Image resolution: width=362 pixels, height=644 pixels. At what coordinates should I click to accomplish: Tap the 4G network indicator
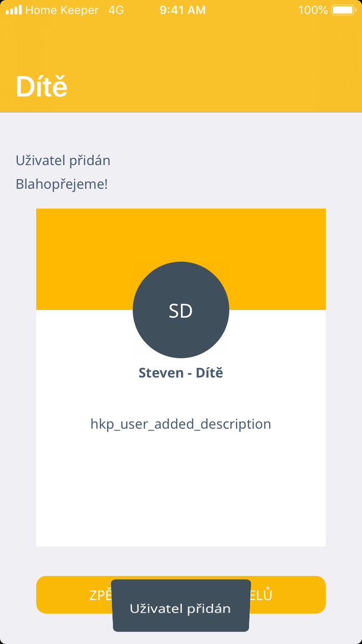(116, 10)
